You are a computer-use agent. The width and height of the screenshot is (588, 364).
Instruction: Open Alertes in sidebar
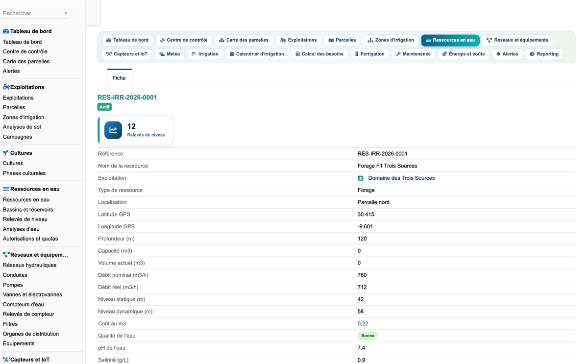[x=11, y=71]
